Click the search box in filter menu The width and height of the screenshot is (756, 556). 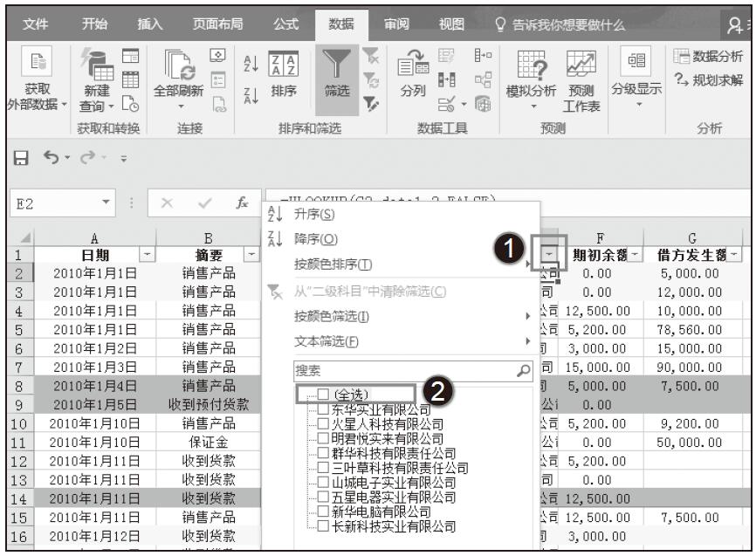tap(405, 370)
